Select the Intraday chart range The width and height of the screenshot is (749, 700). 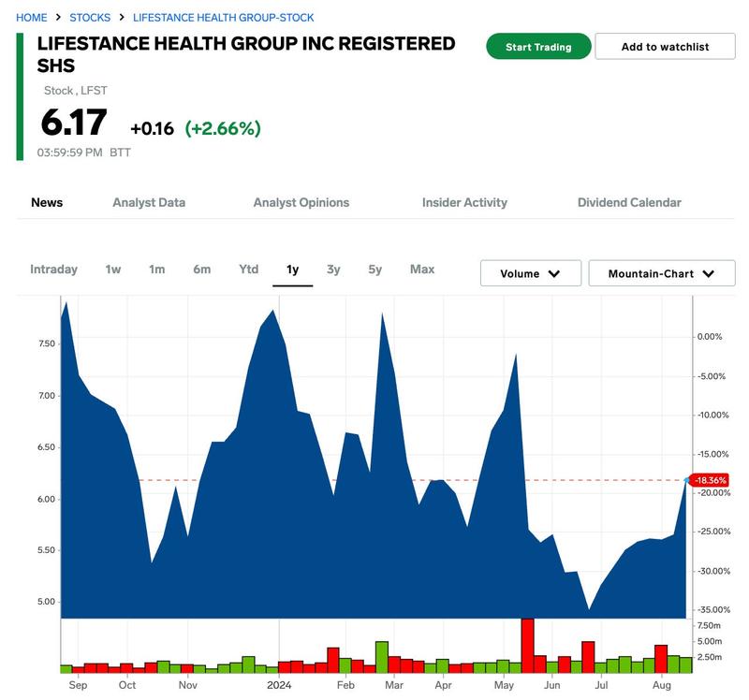tap(53, 270)
